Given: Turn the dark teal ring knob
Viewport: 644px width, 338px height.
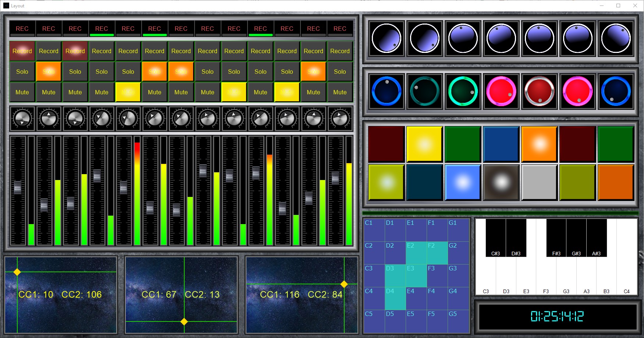Looking at the screenshot, I should pos(424,91).
